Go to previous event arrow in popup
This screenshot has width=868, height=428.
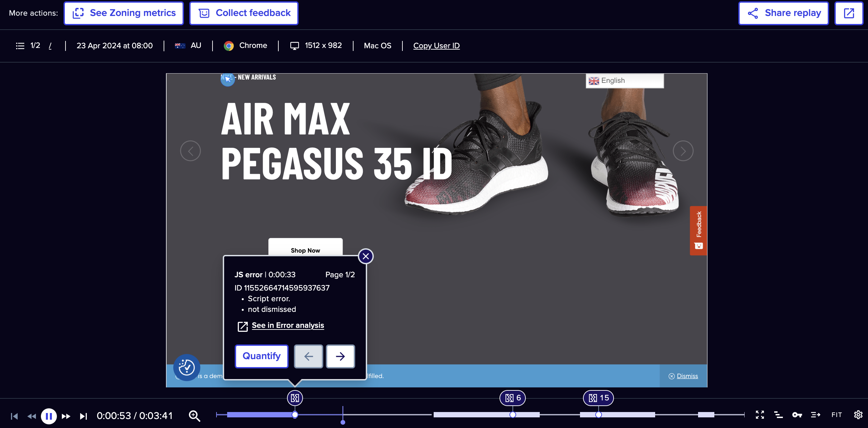pos(308,356)
